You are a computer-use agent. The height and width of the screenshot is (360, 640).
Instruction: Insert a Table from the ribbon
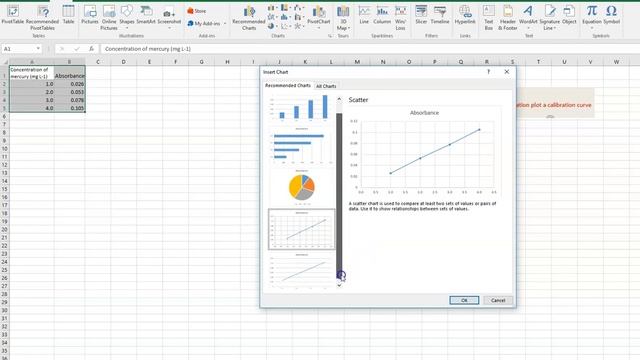click(68, 15)
